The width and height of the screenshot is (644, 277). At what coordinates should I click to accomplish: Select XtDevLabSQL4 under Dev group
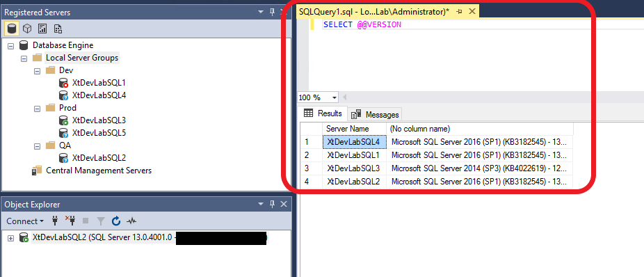tap(99, 95)
